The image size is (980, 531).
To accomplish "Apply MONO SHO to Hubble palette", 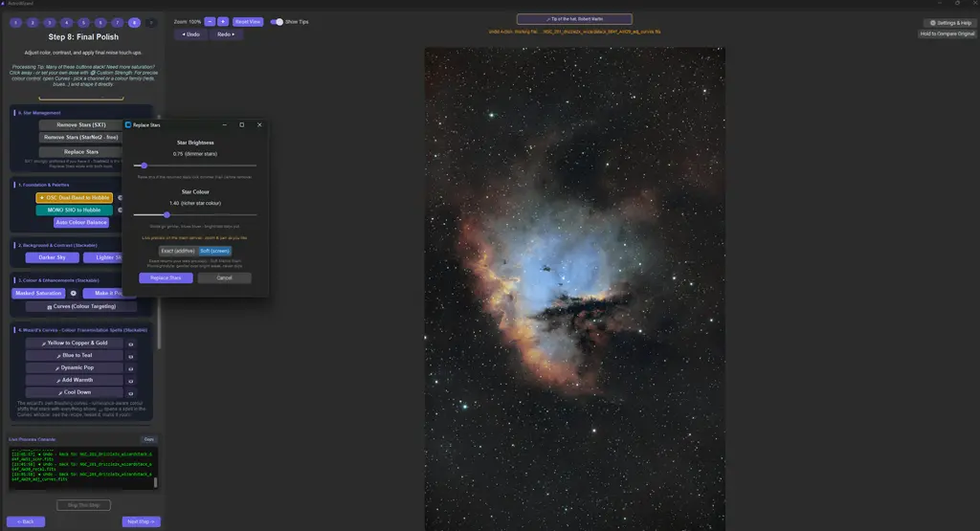I will coord(74,210).
